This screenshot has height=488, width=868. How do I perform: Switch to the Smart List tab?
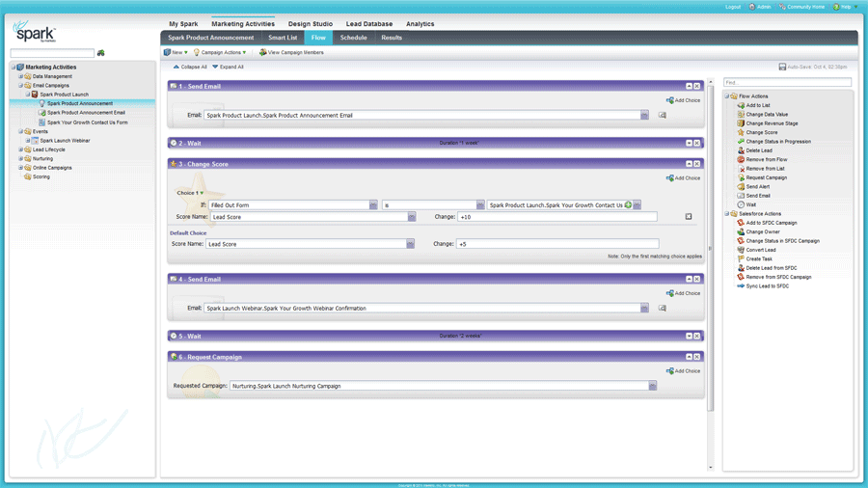point(283,38)
